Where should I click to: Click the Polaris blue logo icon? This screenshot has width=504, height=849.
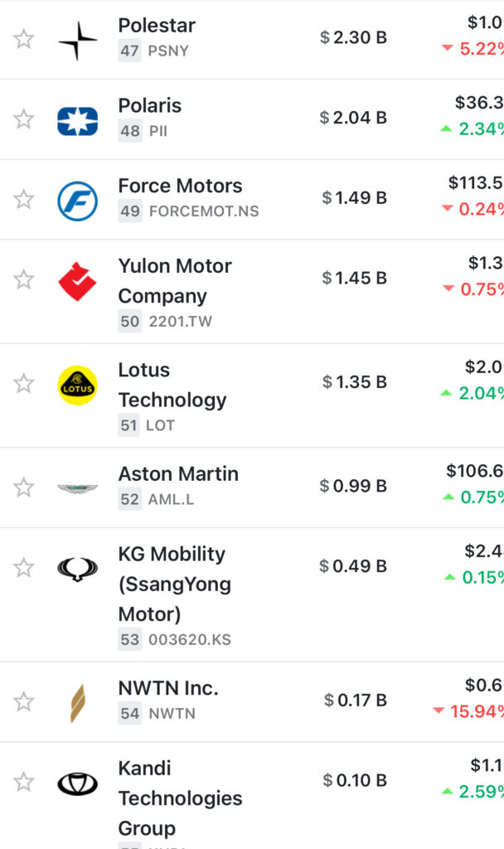coord(77,120)
